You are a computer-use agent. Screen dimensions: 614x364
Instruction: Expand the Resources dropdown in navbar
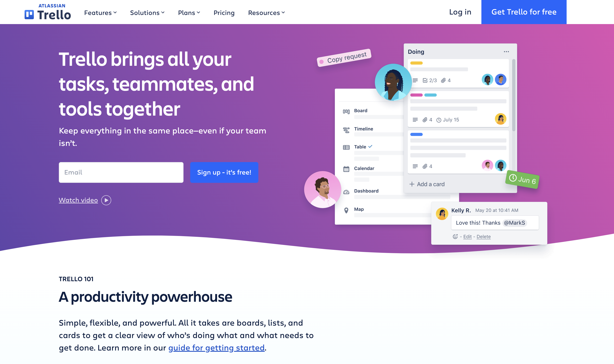[266, 12]
